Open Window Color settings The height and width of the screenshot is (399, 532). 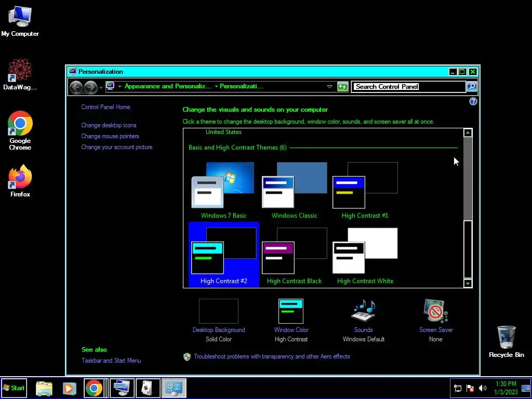coord(291,321)
